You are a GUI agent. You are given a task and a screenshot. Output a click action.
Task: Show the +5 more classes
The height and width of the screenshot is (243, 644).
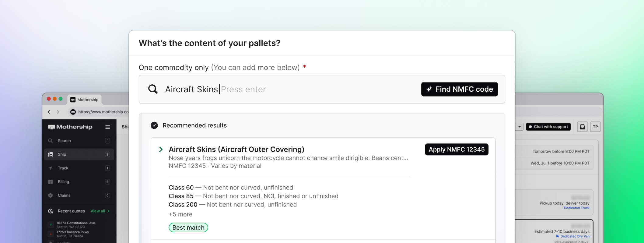(180, 214)
